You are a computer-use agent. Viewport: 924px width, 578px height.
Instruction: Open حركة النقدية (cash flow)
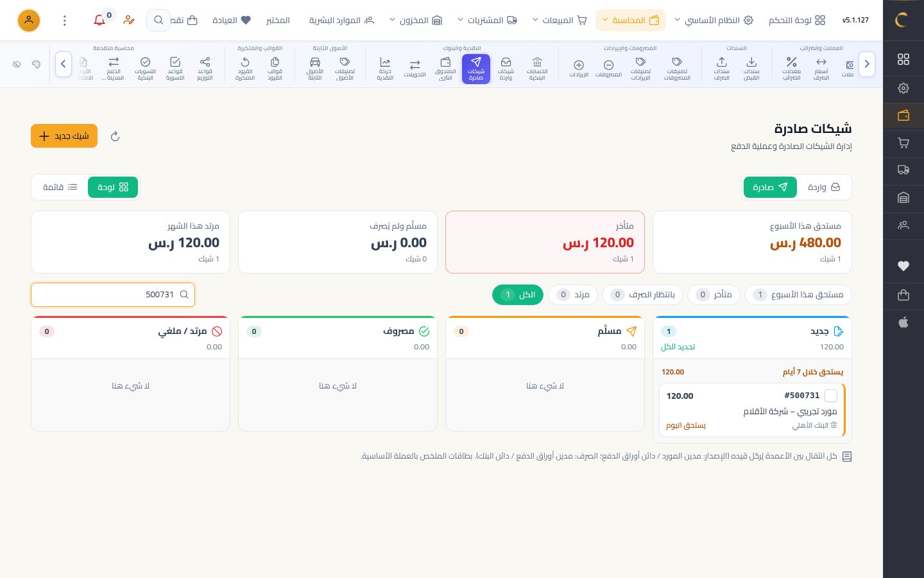385,69
